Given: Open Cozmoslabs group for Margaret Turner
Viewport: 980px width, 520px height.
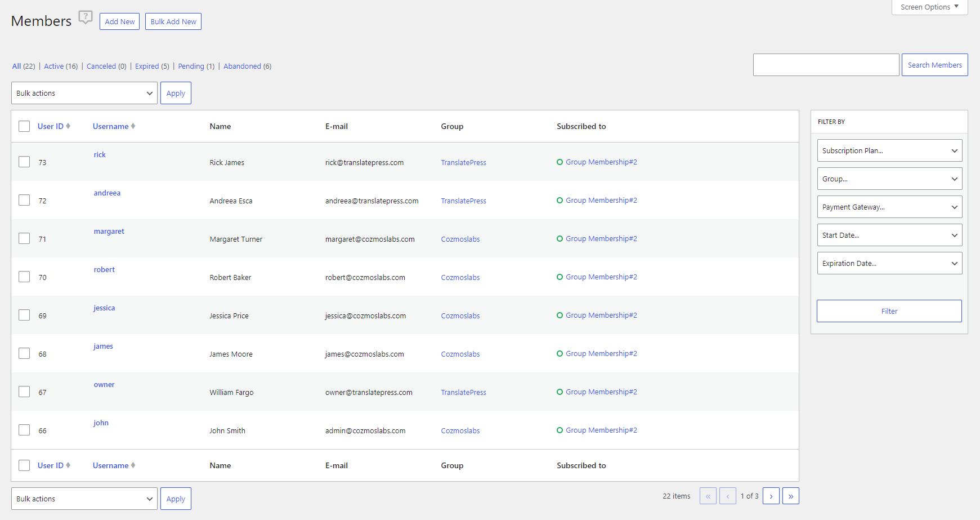Looking at the screenshot, I should [x=460, y=239].
